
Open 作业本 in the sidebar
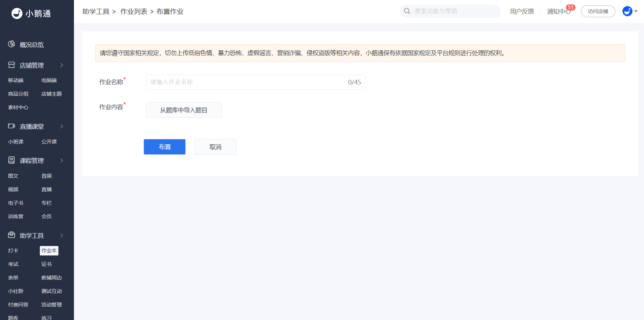tap(49, 250)
